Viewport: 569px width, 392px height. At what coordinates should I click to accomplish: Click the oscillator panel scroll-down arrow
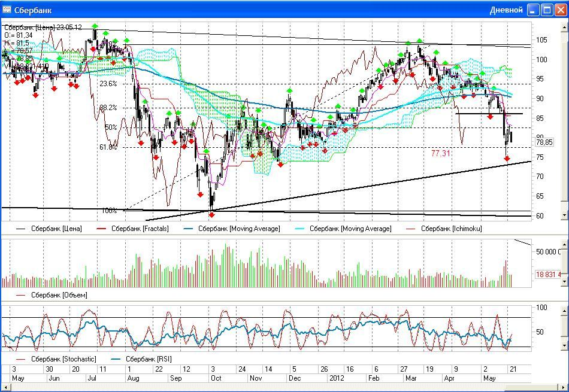[x=565, y=346]
